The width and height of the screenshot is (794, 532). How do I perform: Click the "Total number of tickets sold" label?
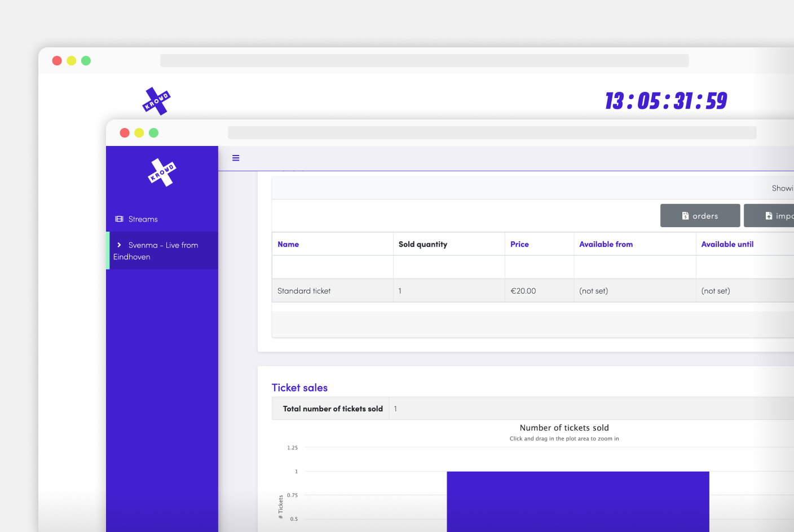point(333,409)
